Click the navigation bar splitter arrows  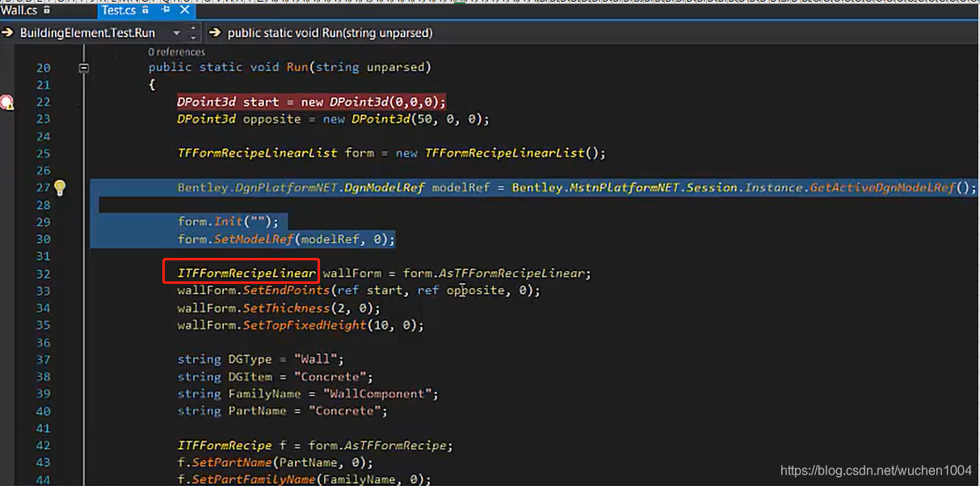point(193,33)
